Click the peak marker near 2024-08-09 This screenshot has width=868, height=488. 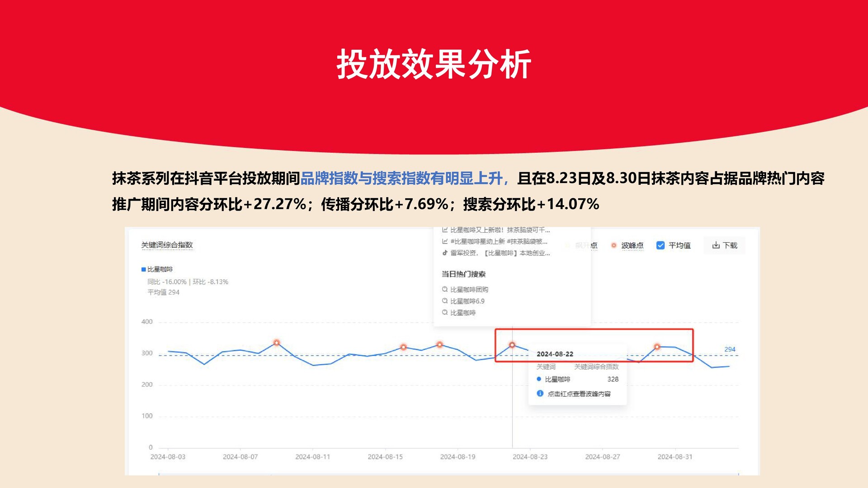[277, 343]
